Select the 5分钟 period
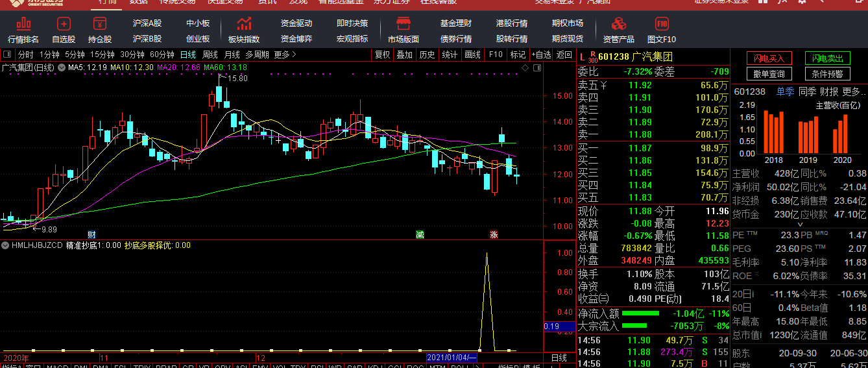 (75, 55)
